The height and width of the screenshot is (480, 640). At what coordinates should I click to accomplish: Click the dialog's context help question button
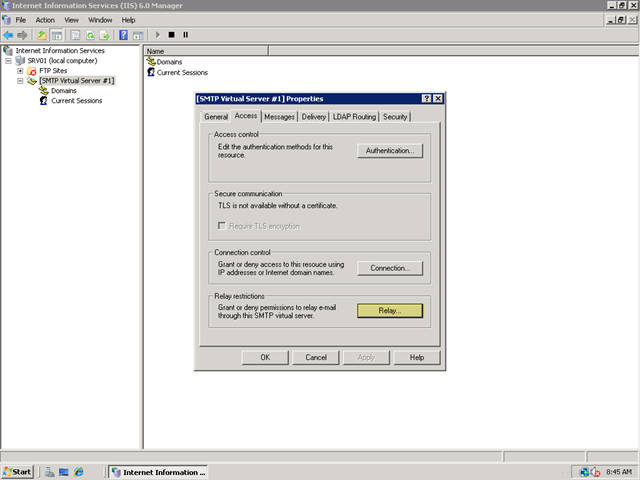click(426, 98)
